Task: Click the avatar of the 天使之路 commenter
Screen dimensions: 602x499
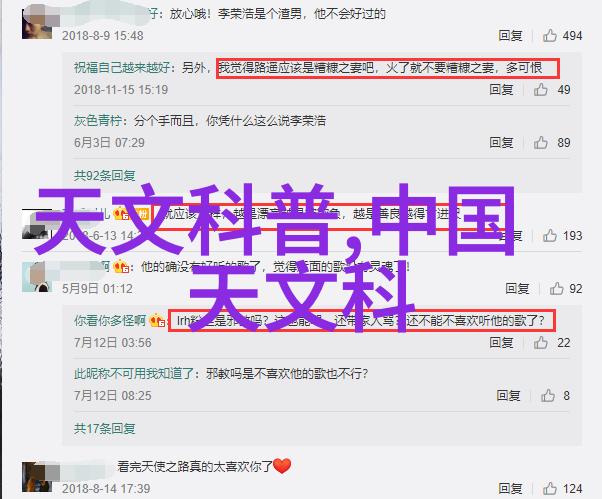Action: [37, 477]
